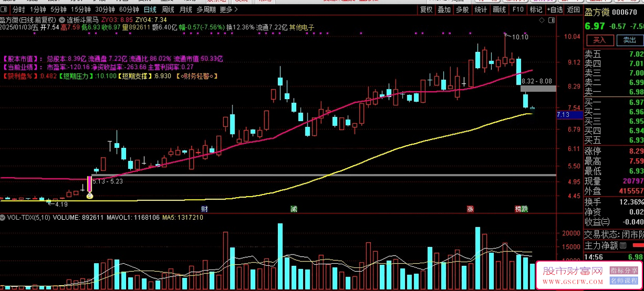The height and width of the screenshot is (291, 644).
Task: Switch to the 周线 weekly chart tab
Action: click(x=168, y=10)
